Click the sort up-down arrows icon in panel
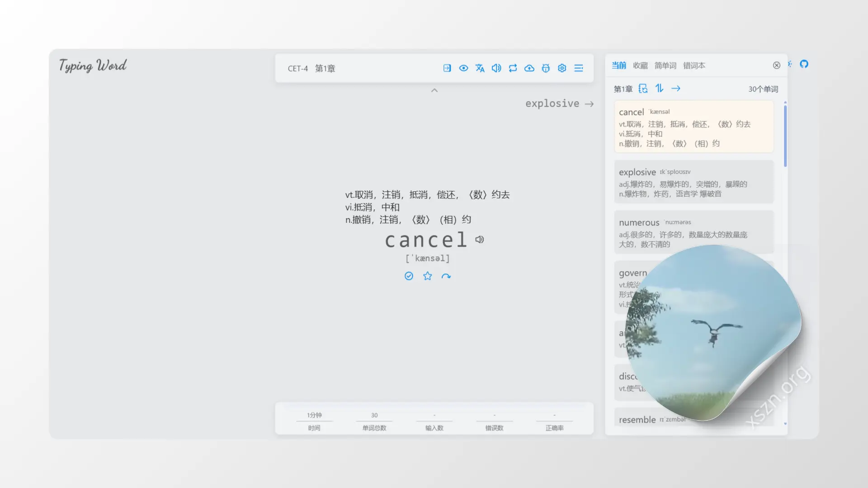 [660, 89]
